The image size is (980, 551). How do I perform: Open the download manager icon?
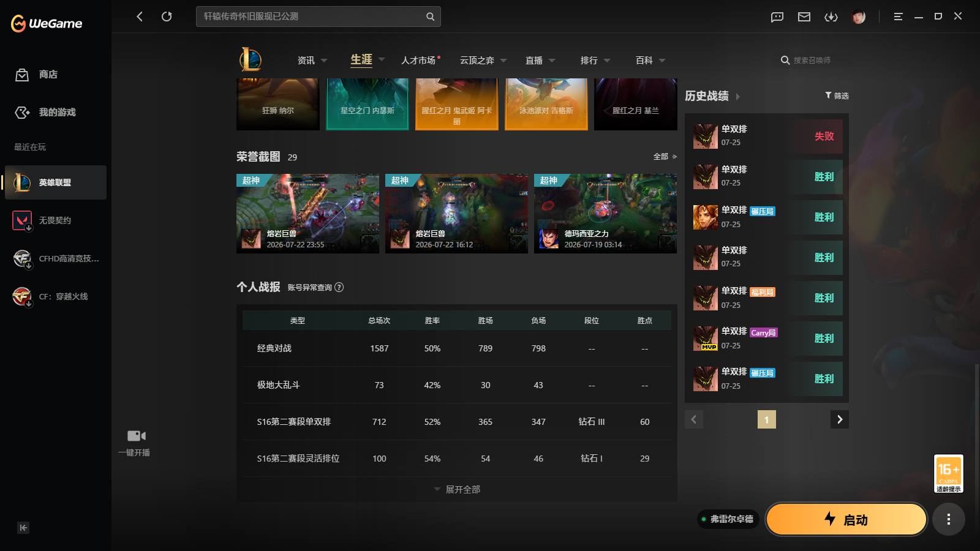coord(831,17)
